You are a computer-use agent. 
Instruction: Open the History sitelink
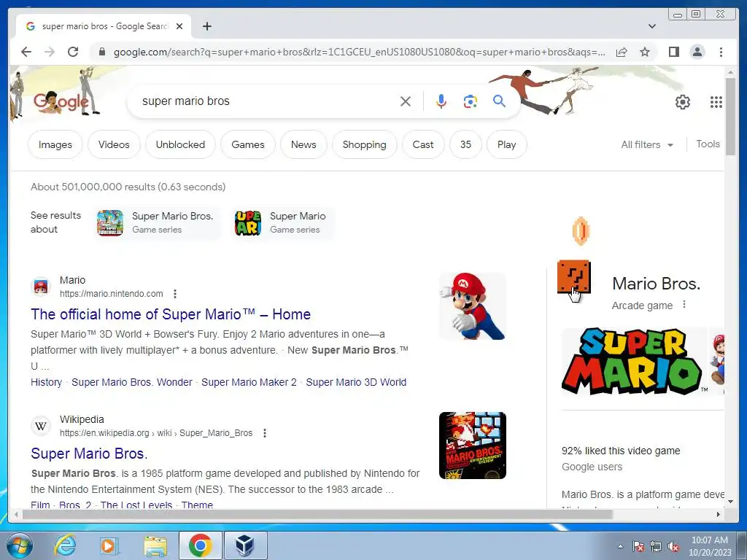point(46,382)
